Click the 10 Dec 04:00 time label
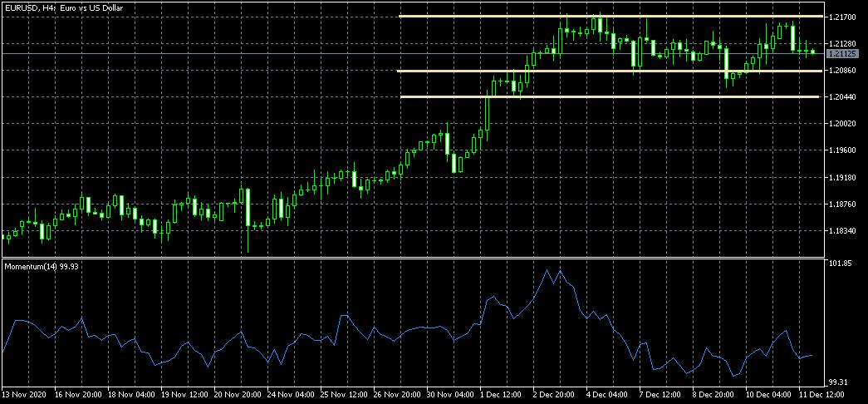The width and height of the screenshot is (868, 404). pyautogui.click(x=769, y=395)
